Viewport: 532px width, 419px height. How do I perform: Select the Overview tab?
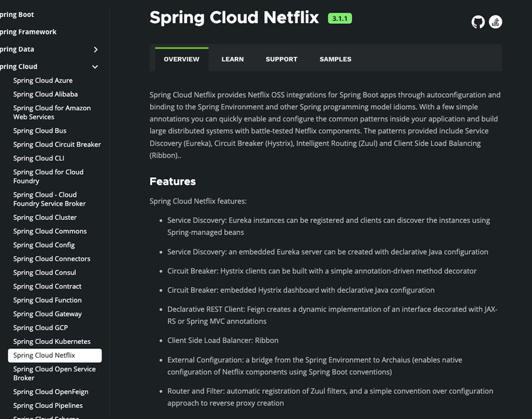pos(182,59)
